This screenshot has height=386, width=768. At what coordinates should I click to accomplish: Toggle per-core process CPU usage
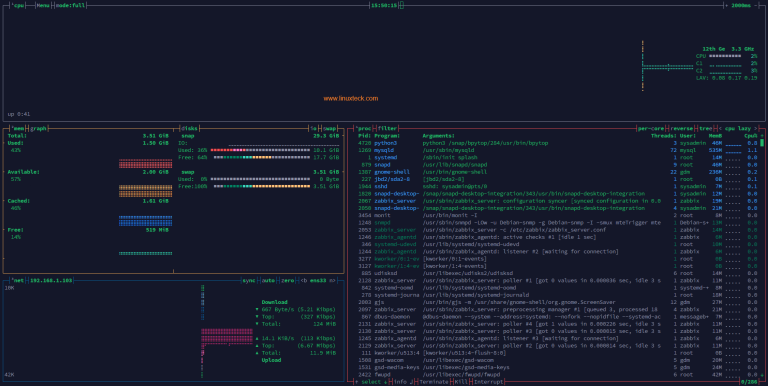pyautogui.click(x=650, y=128)
